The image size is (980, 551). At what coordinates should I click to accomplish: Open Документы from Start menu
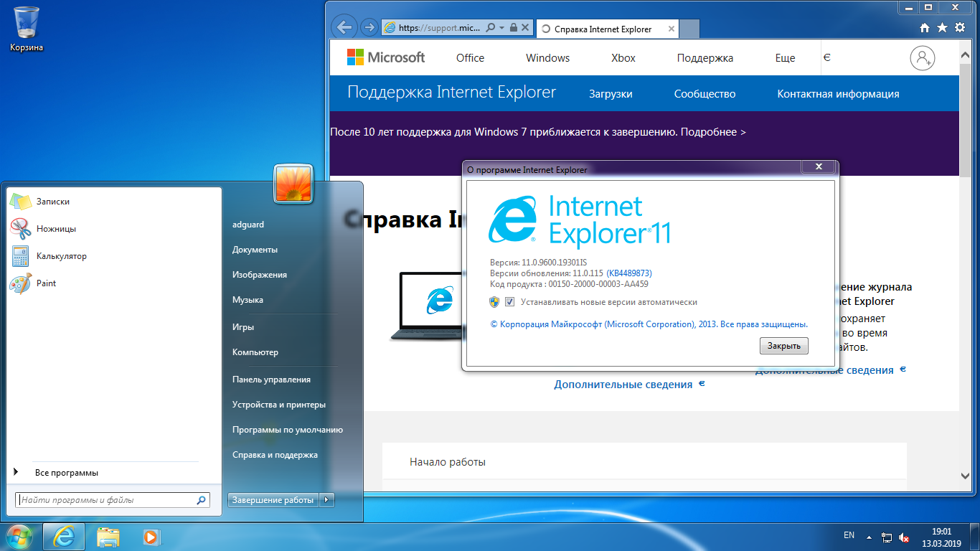click(x=255, y=250)
